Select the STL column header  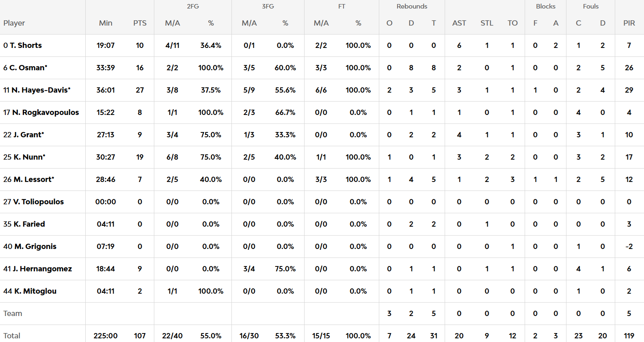pos(486,23)
